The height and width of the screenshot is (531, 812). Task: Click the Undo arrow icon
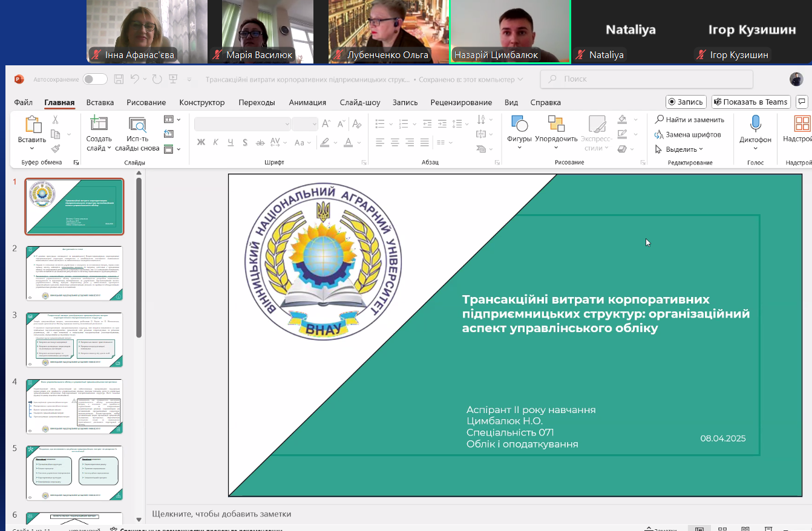pos(135,79)
